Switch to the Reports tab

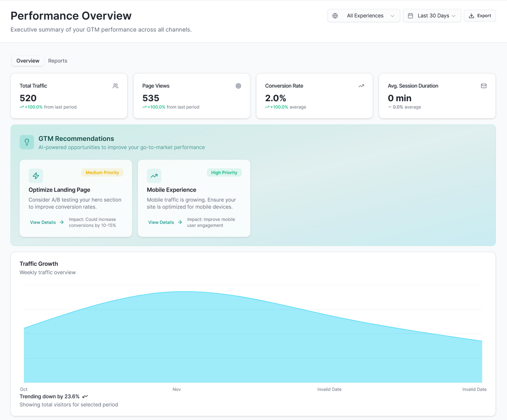click(57, 61)
